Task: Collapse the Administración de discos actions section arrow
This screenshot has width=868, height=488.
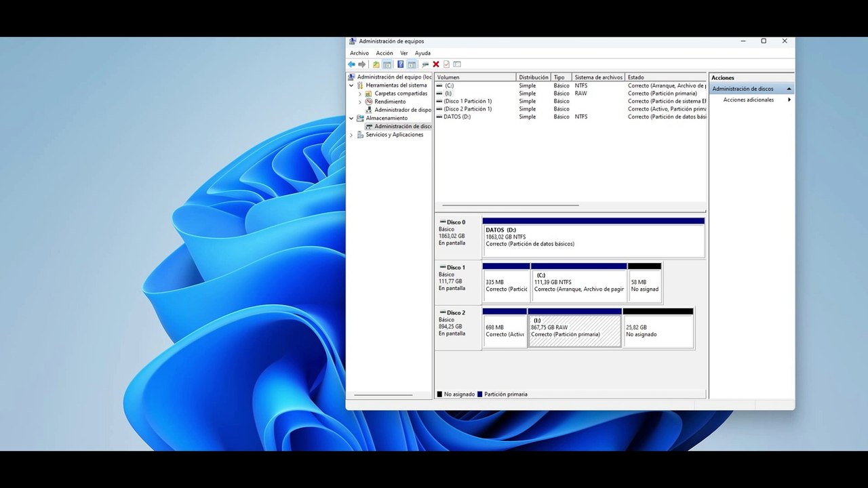Action: click(789, 89)
